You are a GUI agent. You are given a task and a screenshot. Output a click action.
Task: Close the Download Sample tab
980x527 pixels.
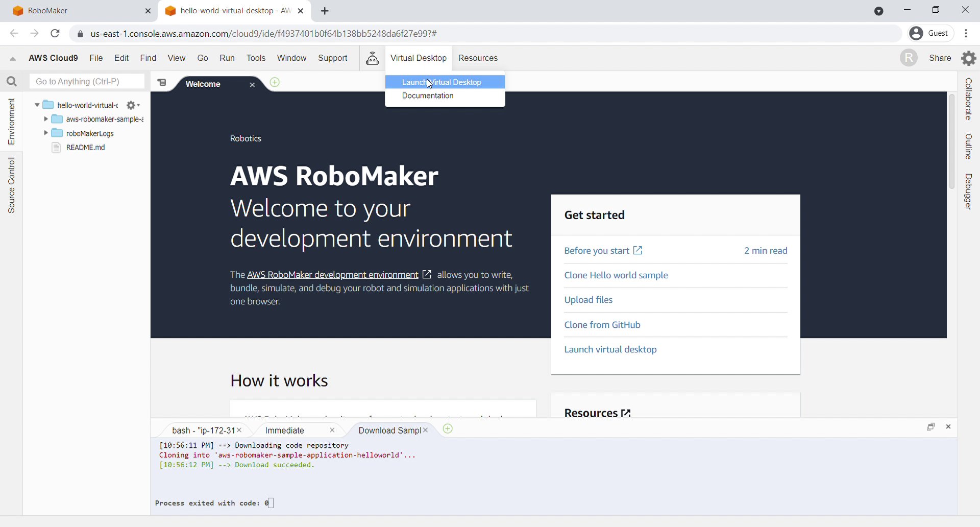point(425,430)
